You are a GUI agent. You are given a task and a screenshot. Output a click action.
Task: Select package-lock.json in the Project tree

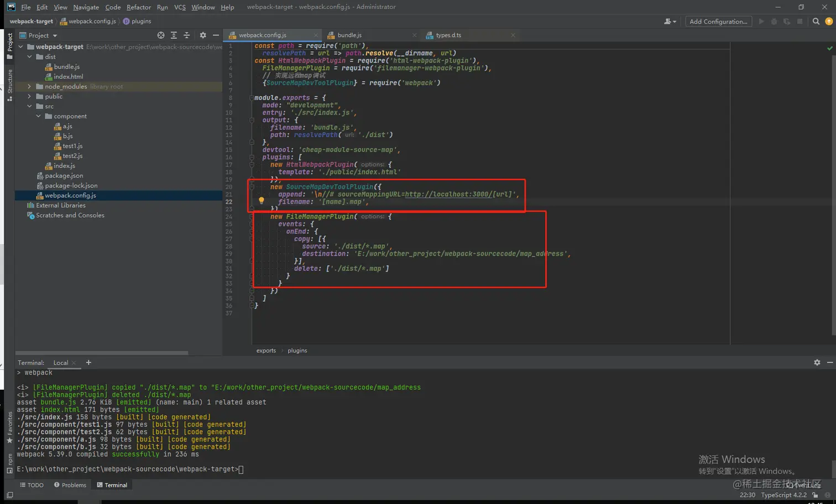(71, 186)
